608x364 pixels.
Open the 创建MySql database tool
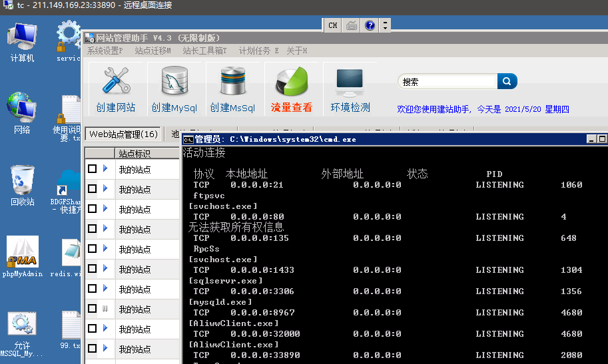pos(174,82)
